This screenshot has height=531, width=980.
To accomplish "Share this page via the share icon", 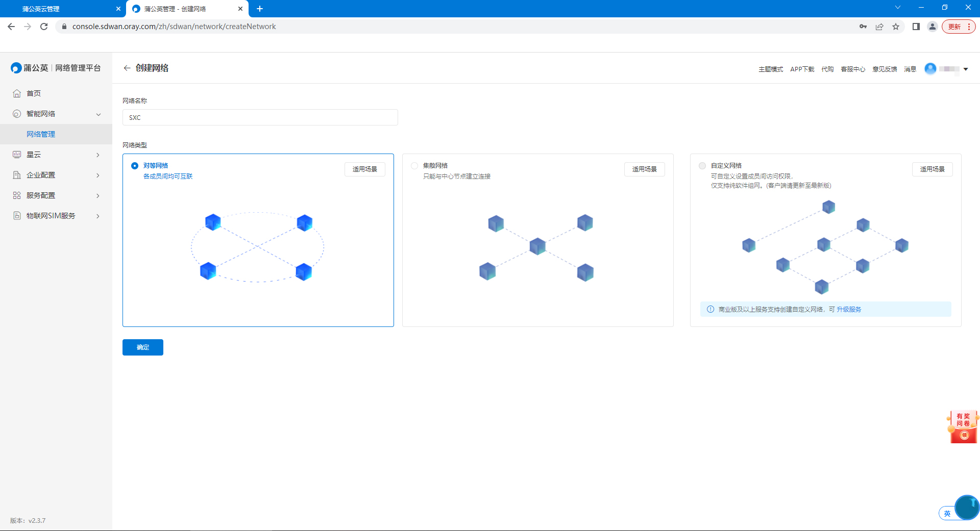I will 879,27.
